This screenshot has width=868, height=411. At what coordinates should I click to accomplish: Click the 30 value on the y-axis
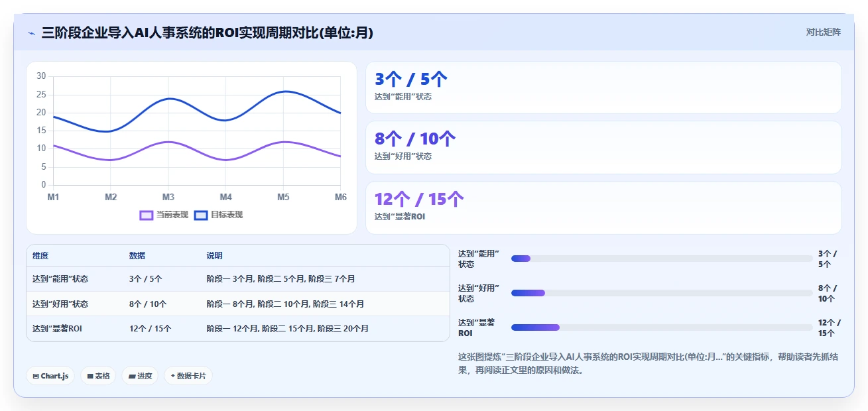tap(41, 76)
